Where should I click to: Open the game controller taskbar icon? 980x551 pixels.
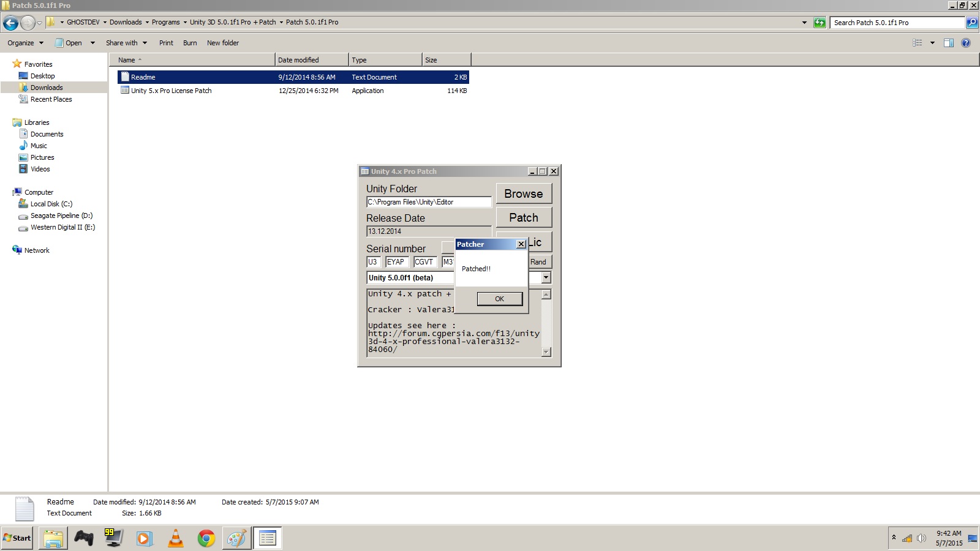pyautogui.click(x=83, y=538)
